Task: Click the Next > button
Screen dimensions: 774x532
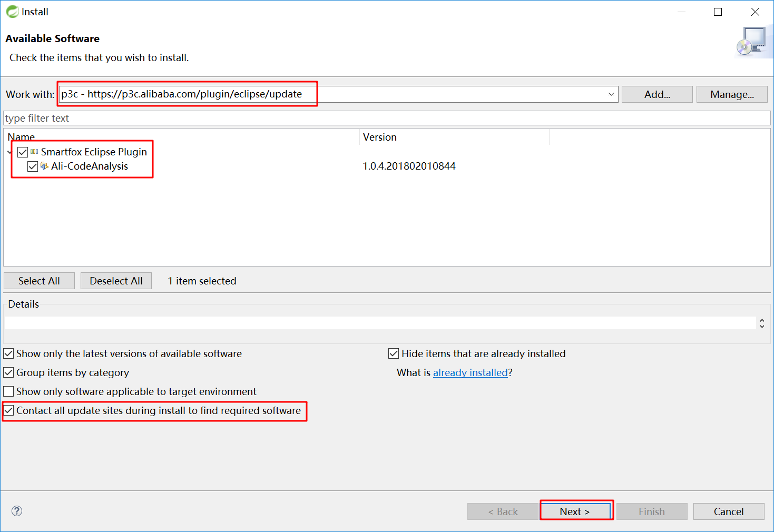Action: click(x=575, y=511)
